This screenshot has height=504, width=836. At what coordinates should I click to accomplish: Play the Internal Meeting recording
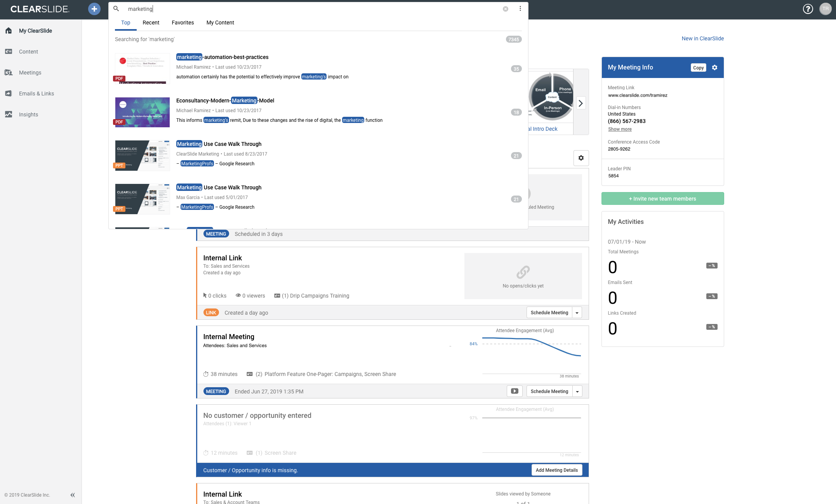click(x=514, y=391)
